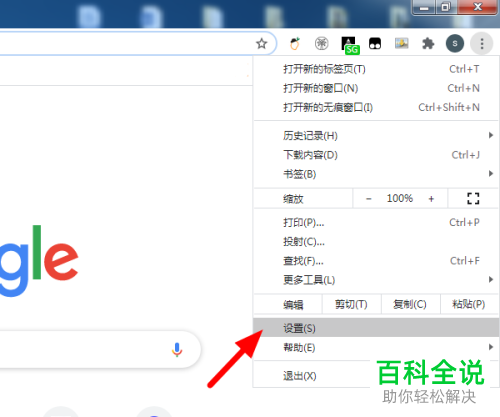Close the Chrome three-dot menu button

coord(482,44)
